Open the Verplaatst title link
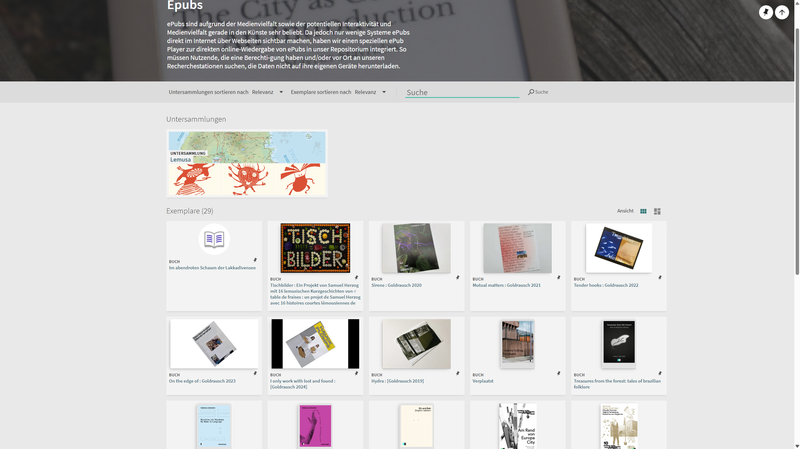This screenshot has height=449, width=800. [x=483, y=381]
